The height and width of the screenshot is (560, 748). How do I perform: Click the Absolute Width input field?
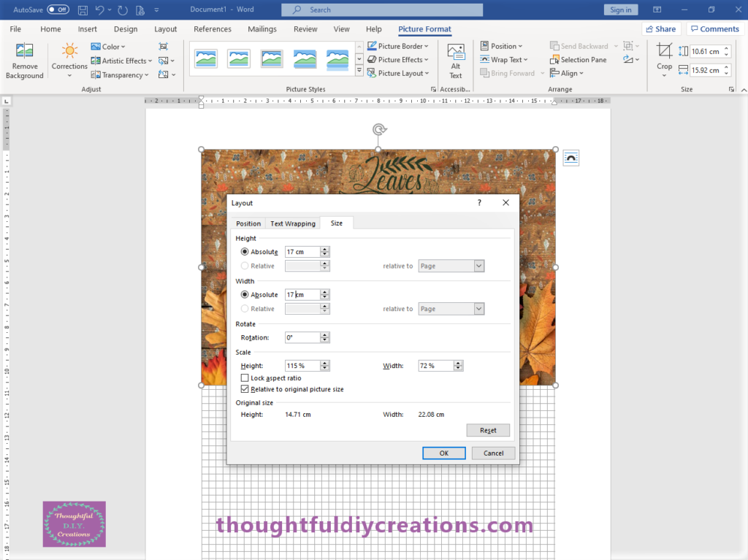click(302, 295)
